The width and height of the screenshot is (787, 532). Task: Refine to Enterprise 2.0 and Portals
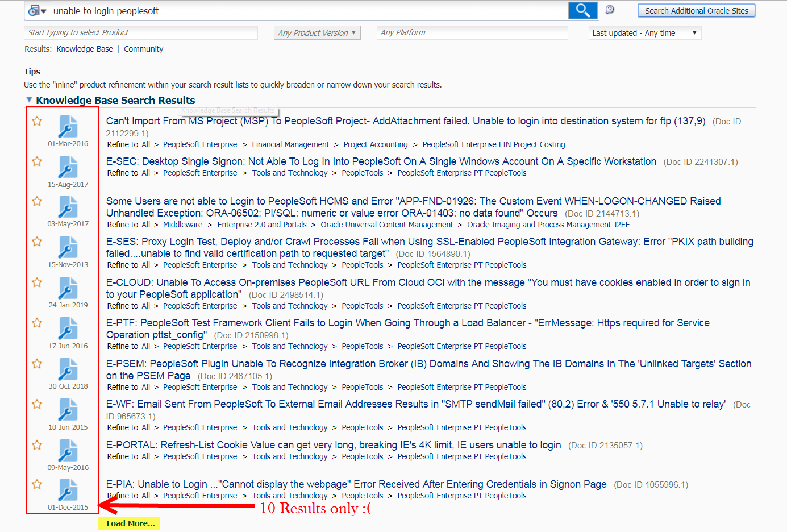point(262,225)
